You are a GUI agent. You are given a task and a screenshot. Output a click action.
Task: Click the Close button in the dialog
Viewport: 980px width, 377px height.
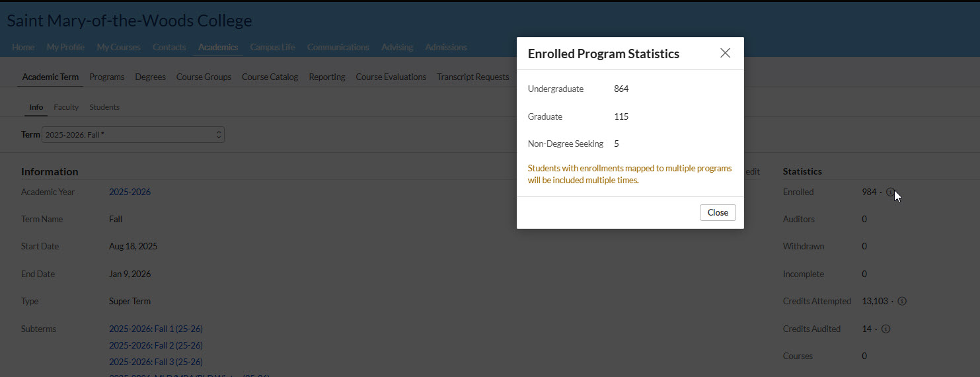click(718, 212)
